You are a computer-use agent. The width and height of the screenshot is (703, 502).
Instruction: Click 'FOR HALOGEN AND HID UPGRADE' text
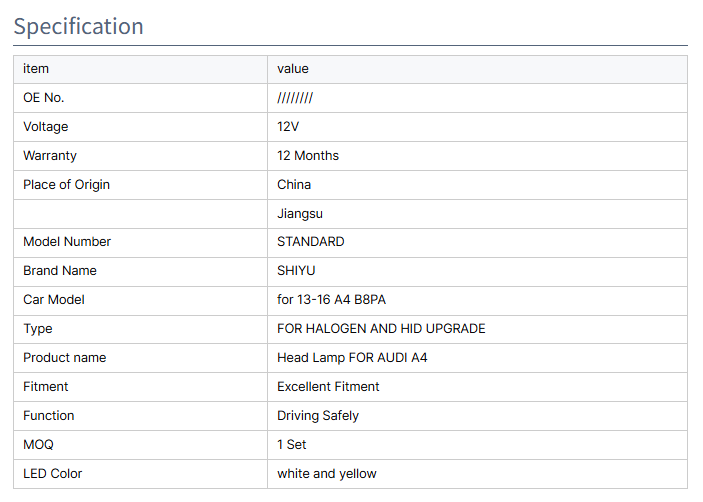pyautogui.click(x=381, y=329)
